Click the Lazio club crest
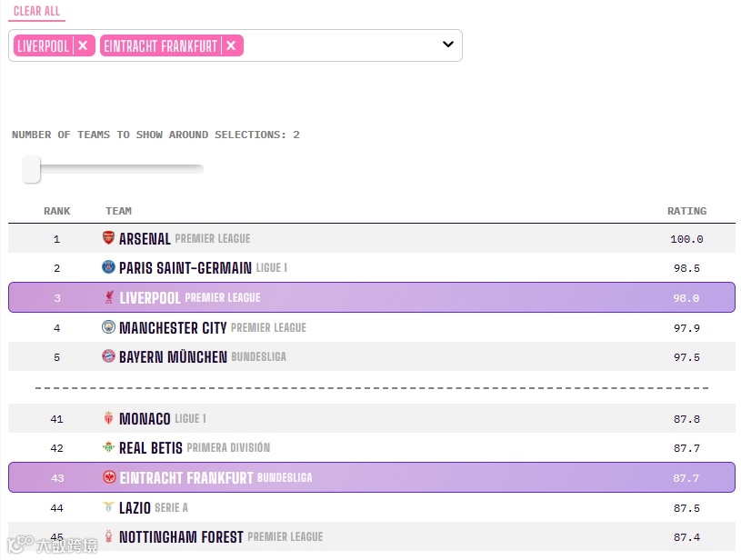The image size is (741, 560). (109, 507)
